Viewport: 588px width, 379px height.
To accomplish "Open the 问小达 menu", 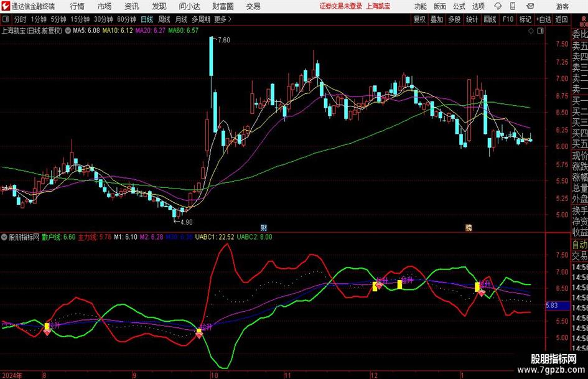I will [189, 6].
